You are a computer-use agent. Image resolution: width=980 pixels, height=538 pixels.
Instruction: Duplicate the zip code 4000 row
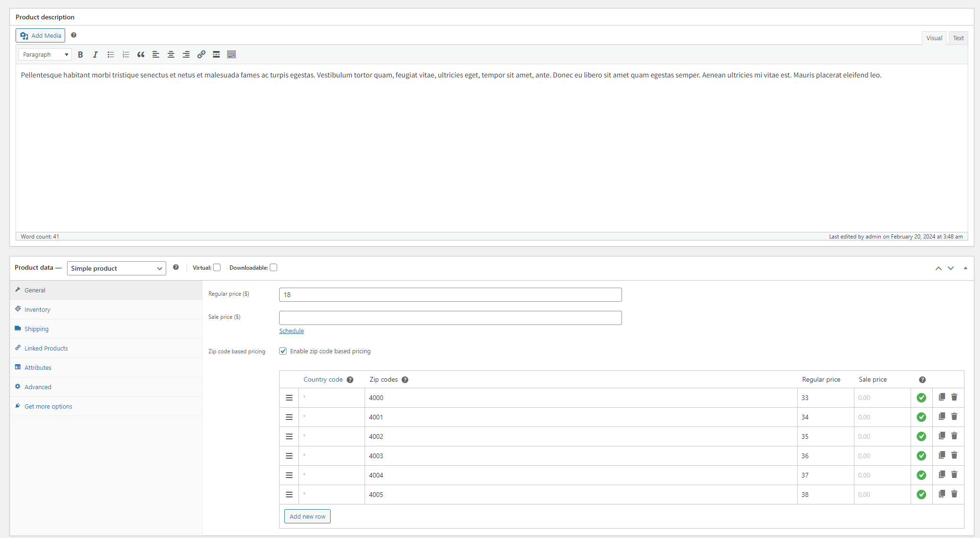942,397
